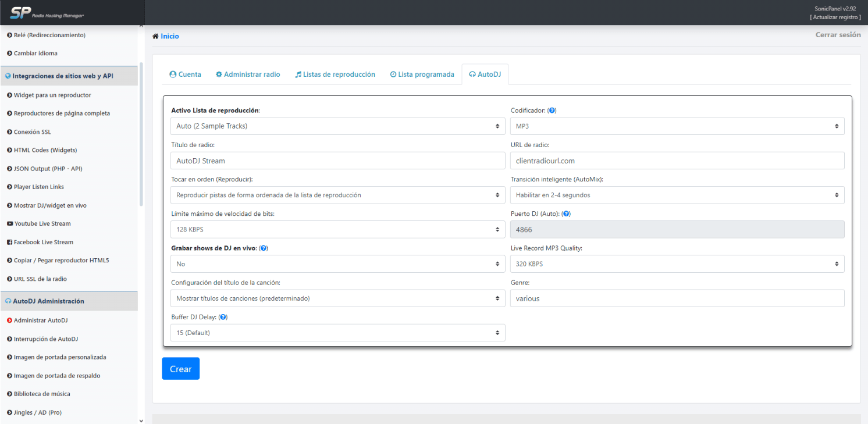868x424 pixels.
Task: Open the Codificador MP3 dropdown
Action: 677,126
